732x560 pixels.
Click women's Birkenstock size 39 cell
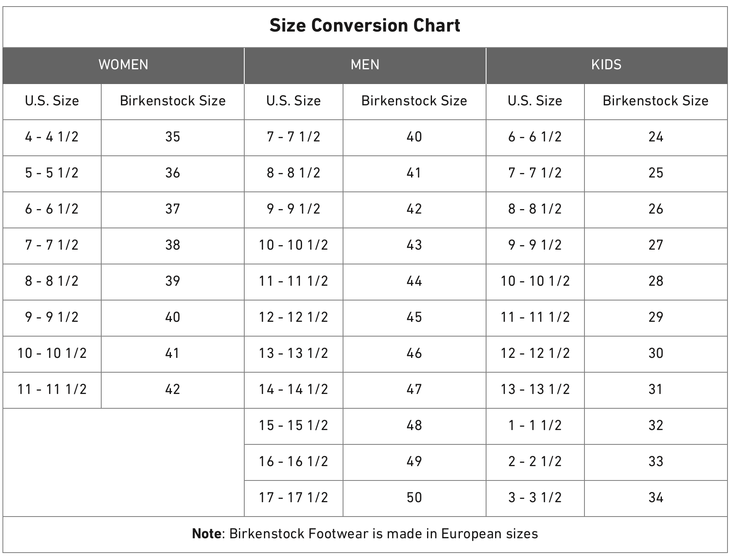[x=173, y=282]
